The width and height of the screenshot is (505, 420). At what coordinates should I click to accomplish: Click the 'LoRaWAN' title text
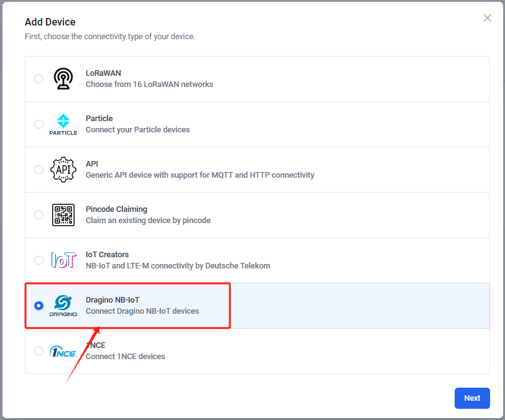[103, 73]
